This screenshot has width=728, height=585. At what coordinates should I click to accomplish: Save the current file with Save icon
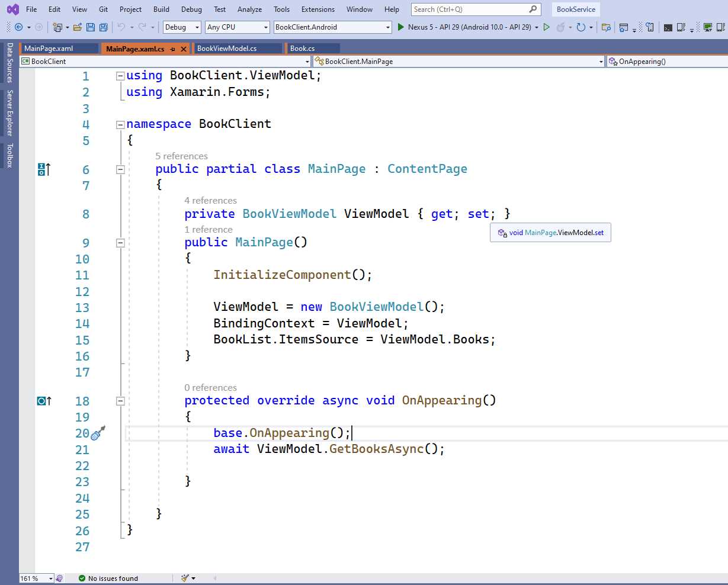coord(91,27)
